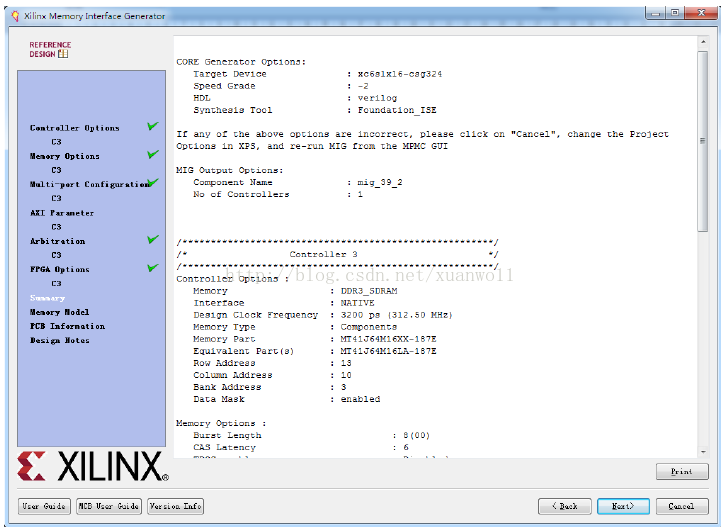Click the Controller 3 heading
Image resolution: width=721 pixels, height=528 pixels.
point(323,254)
